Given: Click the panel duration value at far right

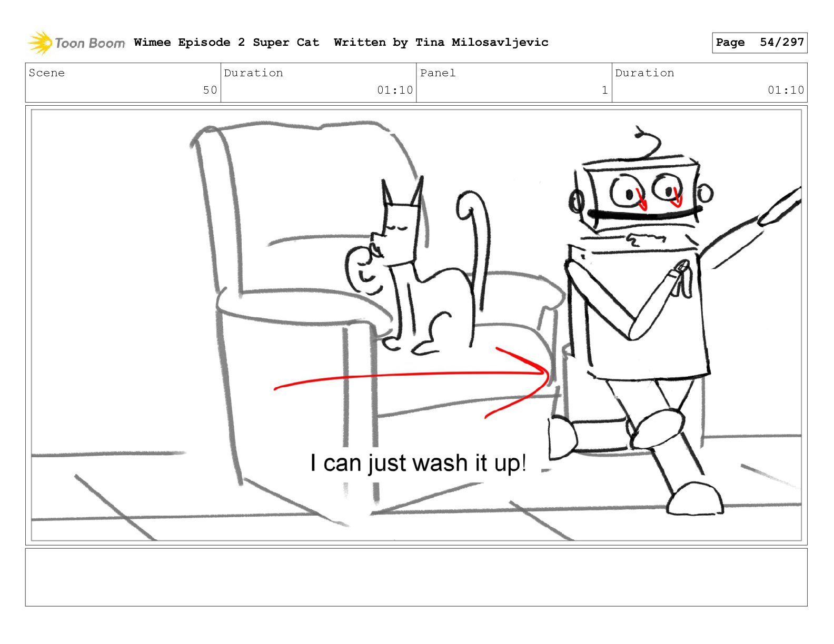Looking at the screenshot, I should tap(786, 90).
